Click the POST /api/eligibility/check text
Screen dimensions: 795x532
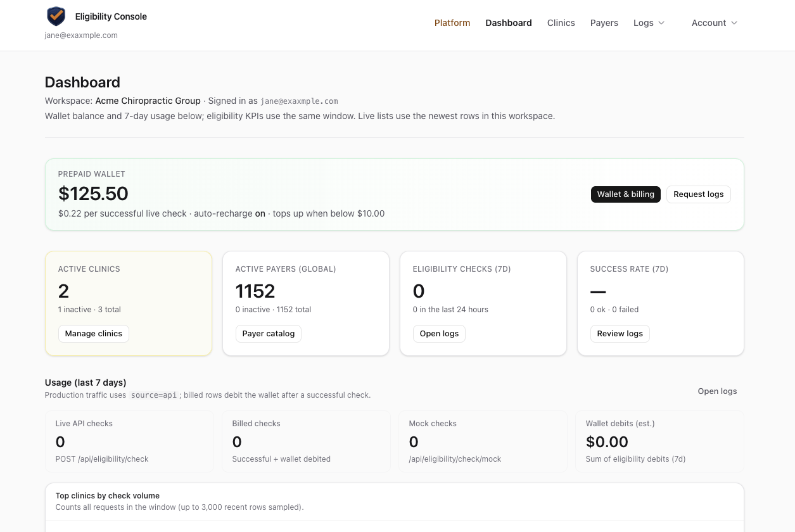click(x=102, y=459)
